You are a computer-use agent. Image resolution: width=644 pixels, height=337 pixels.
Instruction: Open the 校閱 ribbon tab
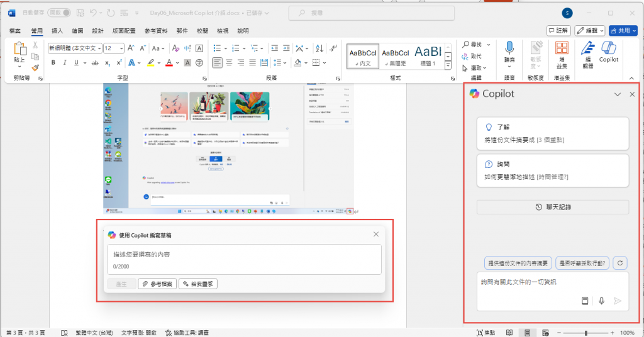coord(203,31)
